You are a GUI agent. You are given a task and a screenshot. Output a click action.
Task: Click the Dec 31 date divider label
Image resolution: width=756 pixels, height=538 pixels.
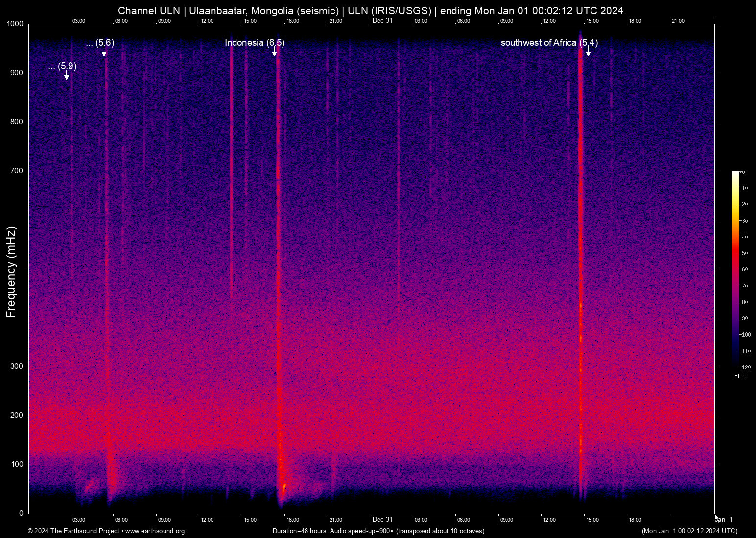click(x=383, y=519)
